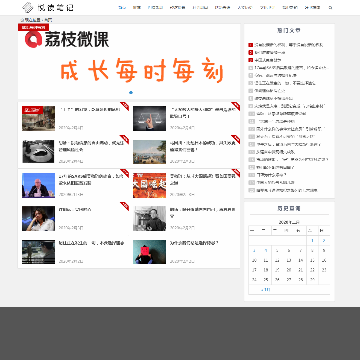
Task: Open the harbor landscape painting thumbnail
Action: [x=149, y=152]
